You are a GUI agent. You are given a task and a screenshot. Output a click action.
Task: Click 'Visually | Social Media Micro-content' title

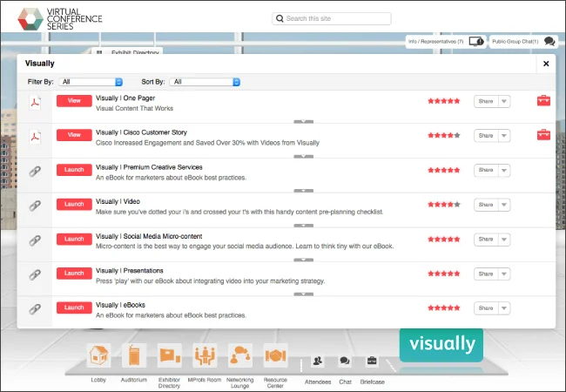[x=149, y=236]
